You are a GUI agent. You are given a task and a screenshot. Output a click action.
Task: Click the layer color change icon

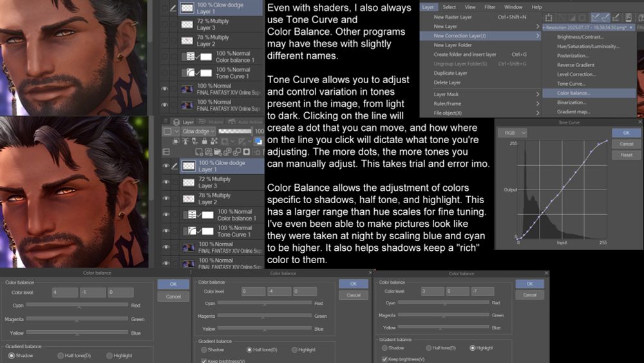pos(258,141)
